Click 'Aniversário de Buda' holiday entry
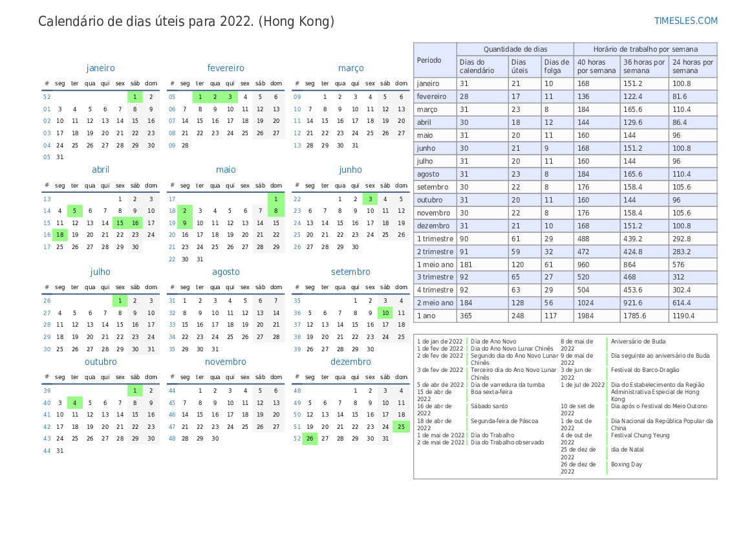756x535 pixels. [638, 342]
